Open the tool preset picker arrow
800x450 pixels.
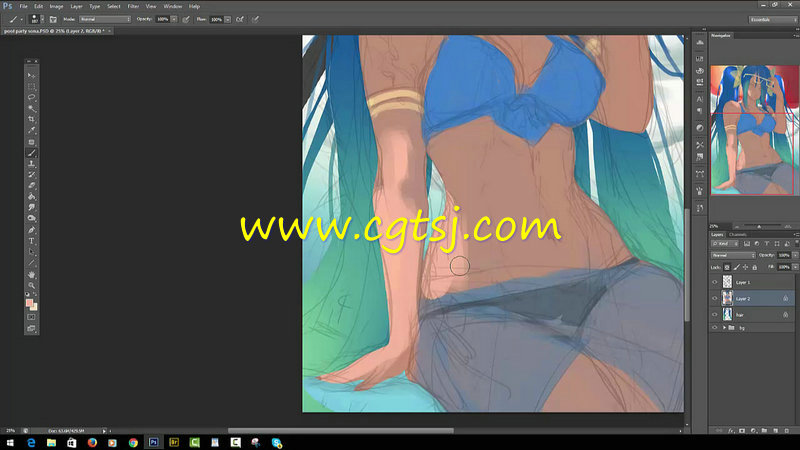pos(21,19)
